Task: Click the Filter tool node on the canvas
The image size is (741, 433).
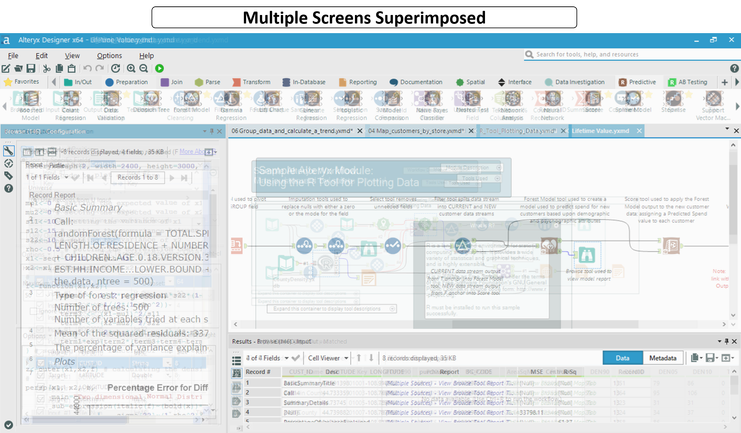Action: [x=462, y=245]
